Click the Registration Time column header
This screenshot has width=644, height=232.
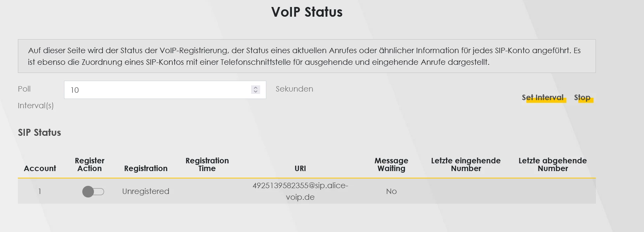207,164
